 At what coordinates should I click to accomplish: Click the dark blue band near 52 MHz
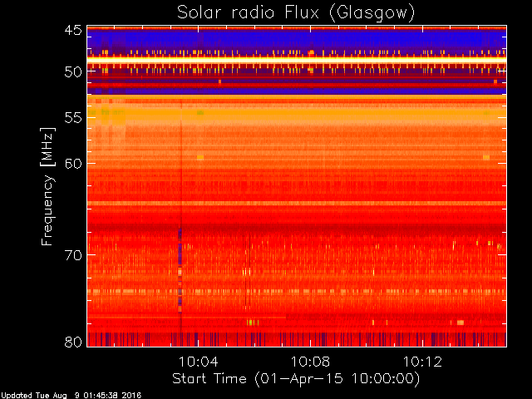coord(295,91)
